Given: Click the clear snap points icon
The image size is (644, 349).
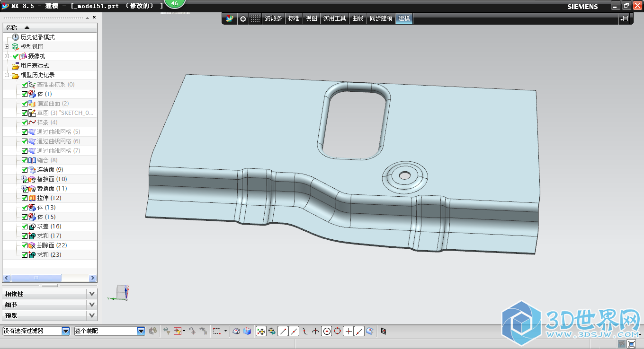Looking at the screenshot, I should pos(272,331).
